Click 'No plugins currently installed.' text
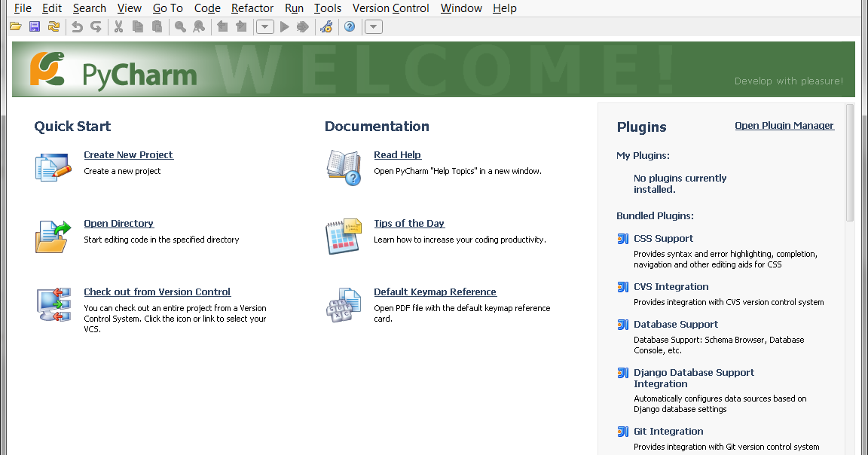The height and width of the screenshot is (455, 868). click(680, 184)
